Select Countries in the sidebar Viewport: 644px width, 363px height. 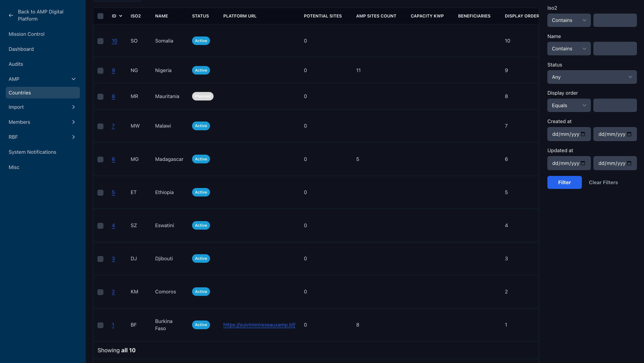point(43,93)
